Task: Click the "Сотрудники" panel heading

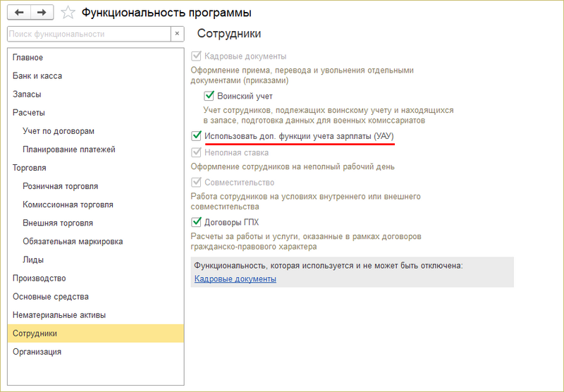Action: [x=229, y=33]
